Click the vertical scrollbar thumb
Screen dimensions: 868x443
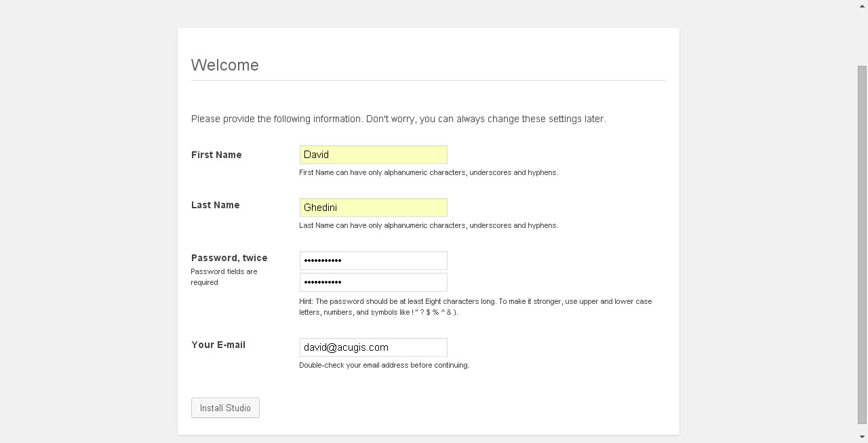tap(862, 244)
